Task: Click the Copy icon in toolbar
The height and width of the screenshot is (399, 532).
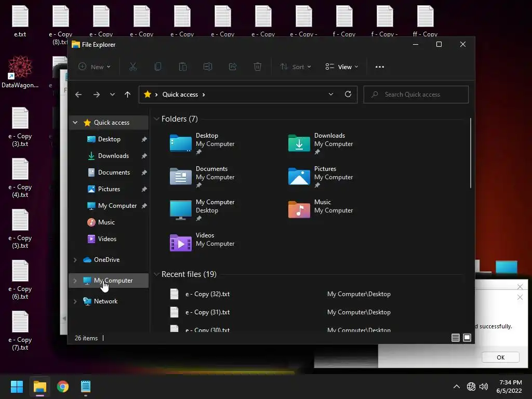Action: click(158, 67)
